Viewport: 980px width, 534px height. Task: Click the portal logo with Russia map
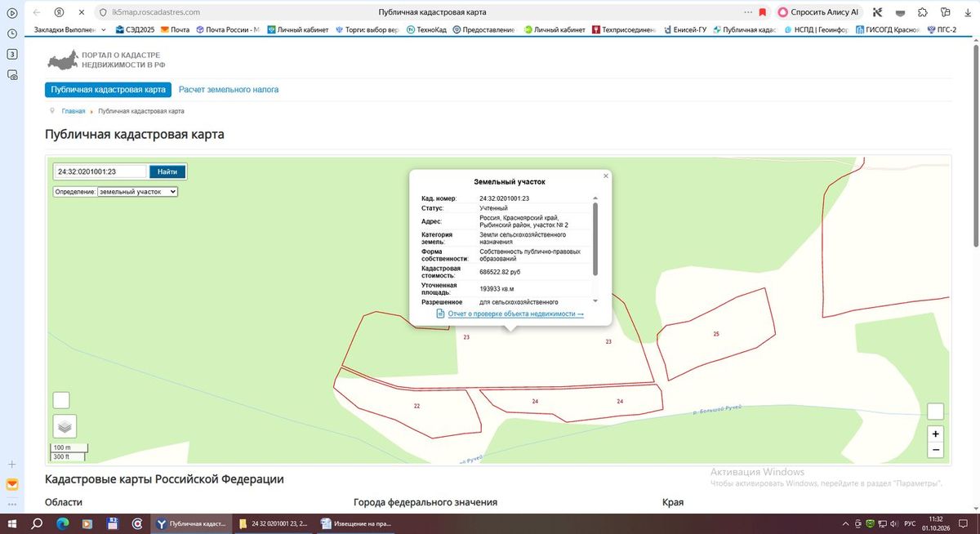point(105,60)
